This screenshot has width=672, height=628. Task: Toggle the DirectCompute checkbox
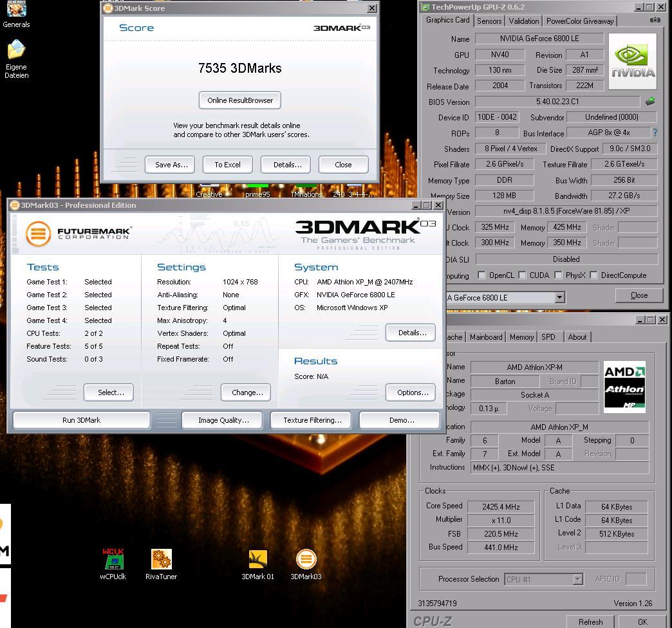pos(594,275)
